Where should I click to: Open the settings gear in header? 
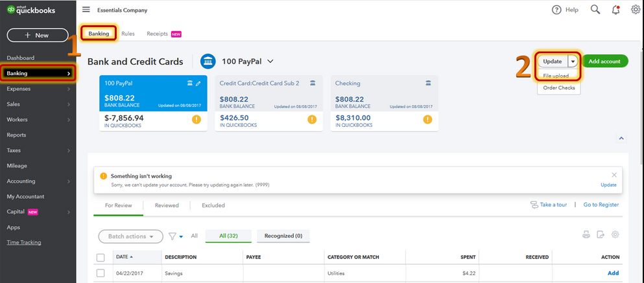click(636, 10)
